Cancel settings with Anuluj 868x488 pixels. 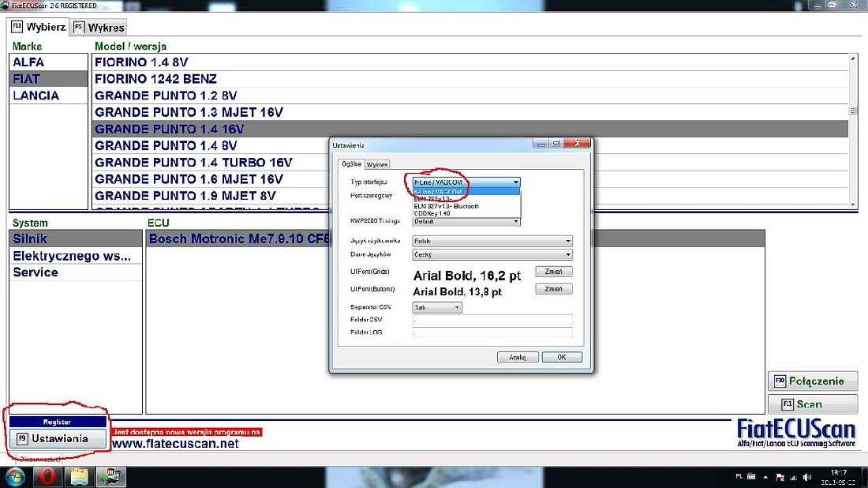pos(518,357)
